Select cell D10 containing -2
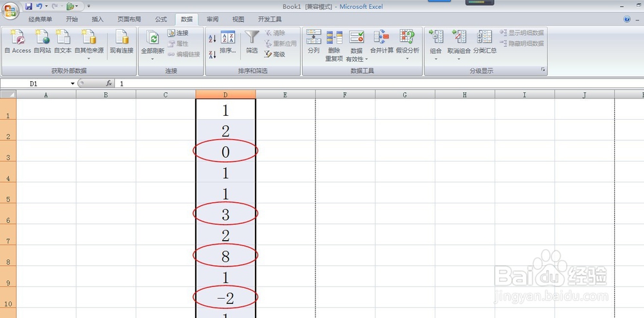Image resolution: width=644 pixels, height=318 pixels. [x=225, y=297]
